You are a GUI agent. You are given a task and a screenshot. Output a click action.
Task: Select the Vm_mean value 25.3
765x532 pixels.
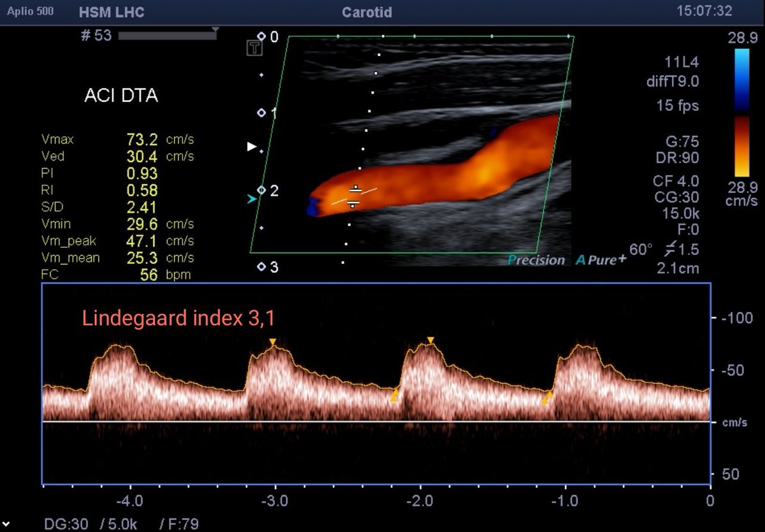click(142, 258)
